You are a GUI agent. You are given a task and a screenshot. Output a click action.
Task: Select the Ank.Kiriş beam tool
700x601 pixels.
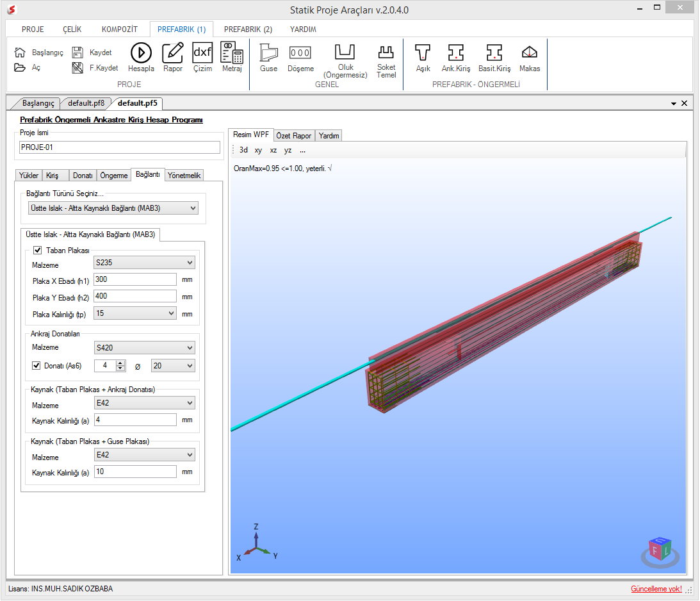tap(456, 53)
